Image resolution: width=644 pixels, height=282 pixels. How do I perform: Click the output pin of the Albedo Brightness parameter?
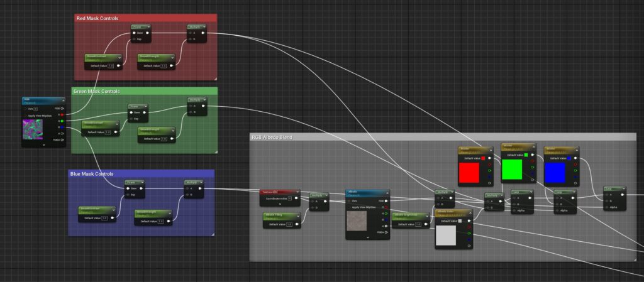click(x=426, y=224)
